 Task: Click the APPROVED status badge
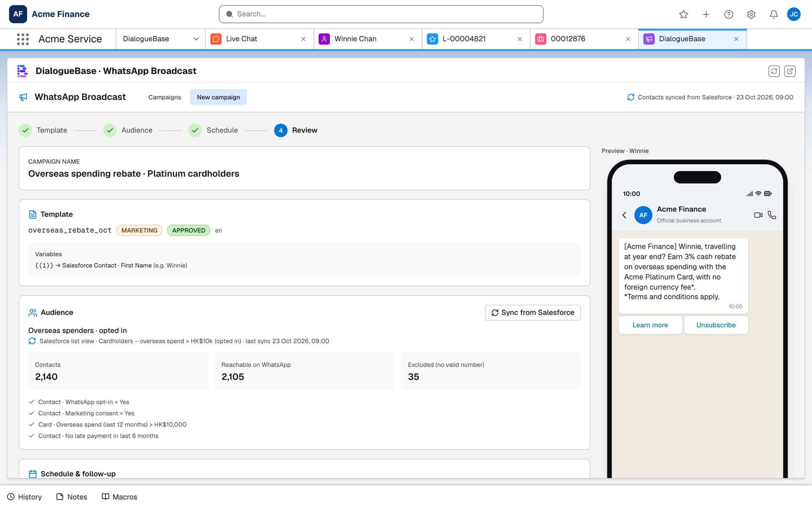point(189,231)
